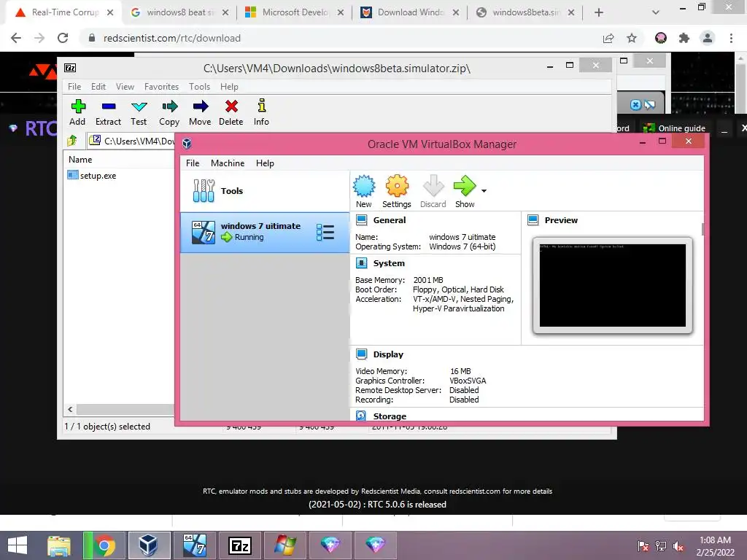Click the Add button in 7-Zip toolbar
The image size is (747, 560).
point(77,112)
